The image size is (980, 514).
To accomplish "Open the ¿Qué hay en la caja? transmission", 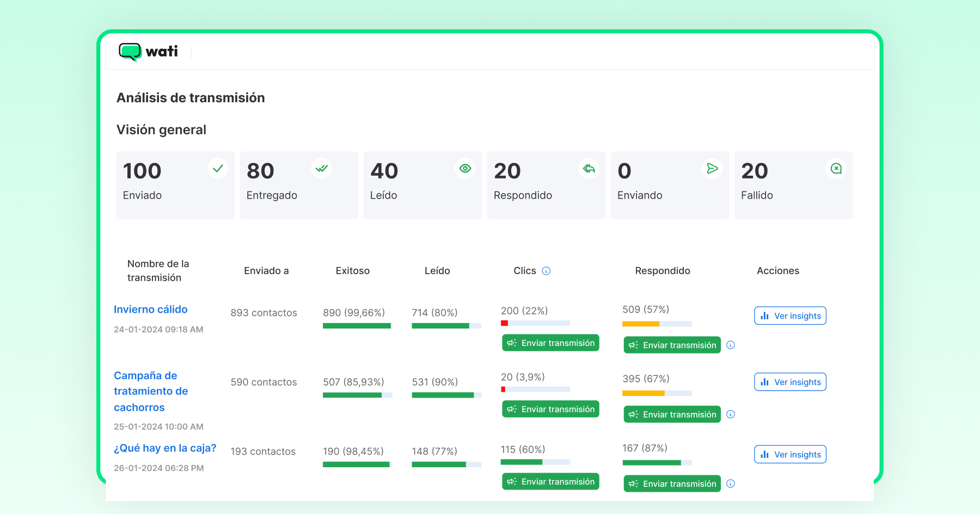I will pos(165,448).
